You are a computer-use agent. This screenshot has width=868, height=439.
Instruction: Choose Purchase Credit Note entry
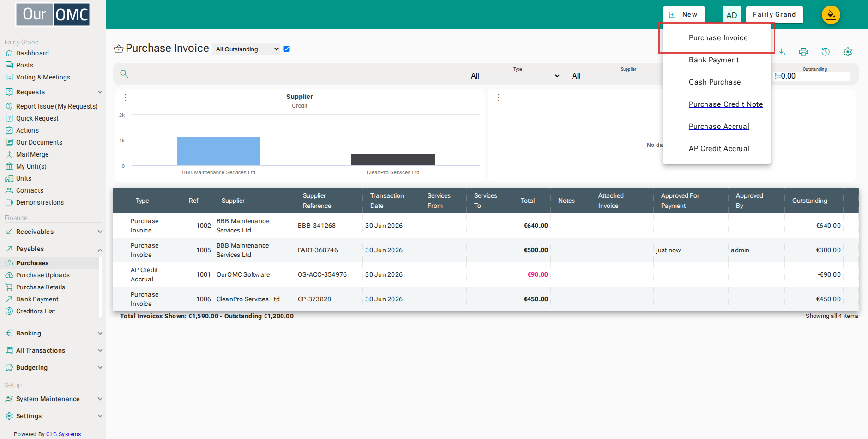[x=726, y=104]
